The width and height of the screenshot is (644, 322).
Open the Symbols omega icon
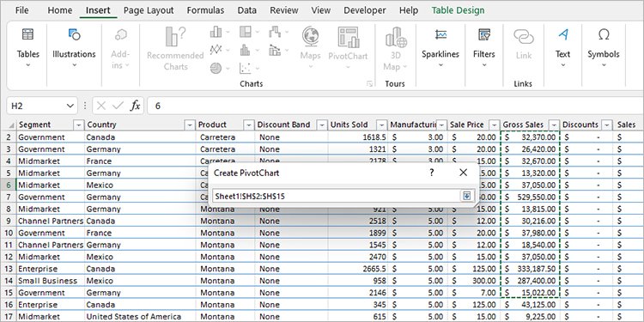pyautogui.click(x=604, y=35)
